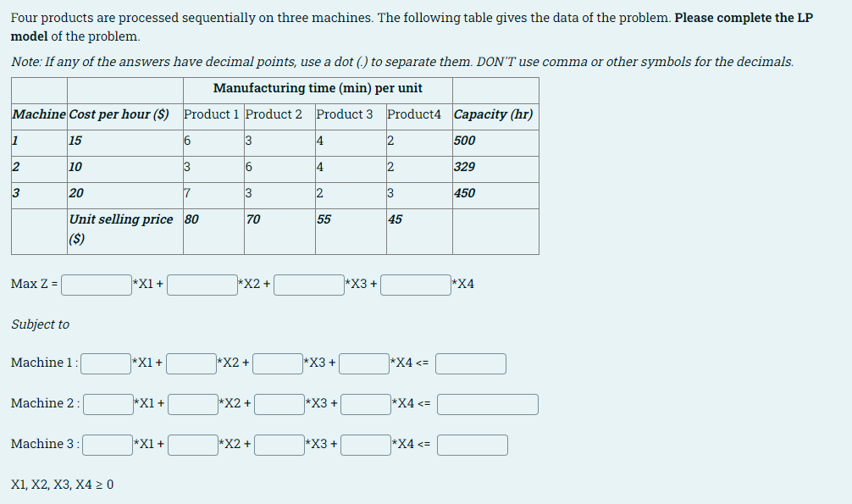This screenshot has height=504, width=852.
Task: Select the Machine 3 X3 coefficient box
Action: tap(279, 445)
